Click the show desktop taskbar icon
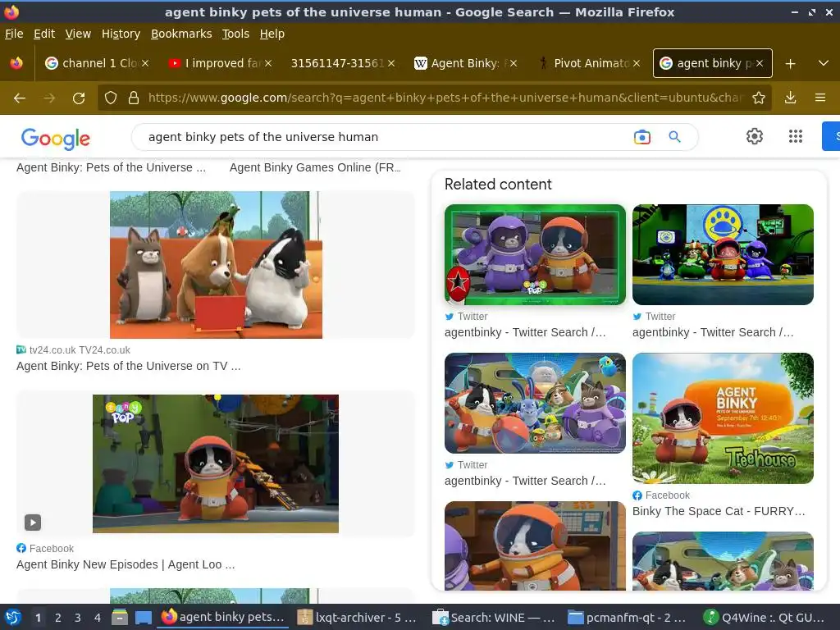The height and width of the screenshot is (630, 840). [x=143, y=618]
